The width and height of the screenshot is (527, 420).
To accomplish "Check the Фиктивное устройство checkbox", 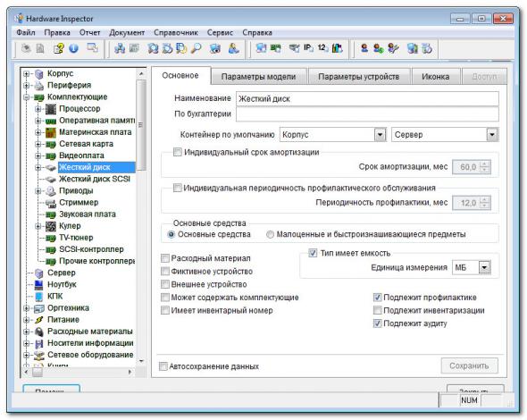I will 165,272.
